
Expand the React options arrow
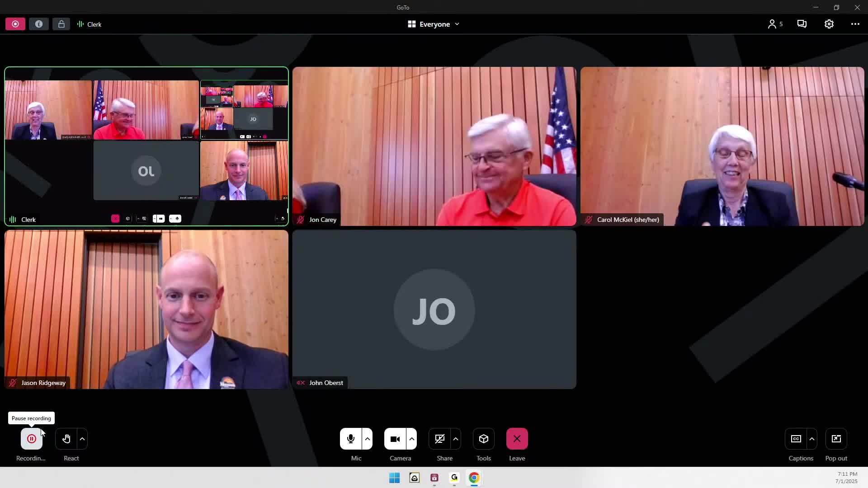[x=82, y=439]
